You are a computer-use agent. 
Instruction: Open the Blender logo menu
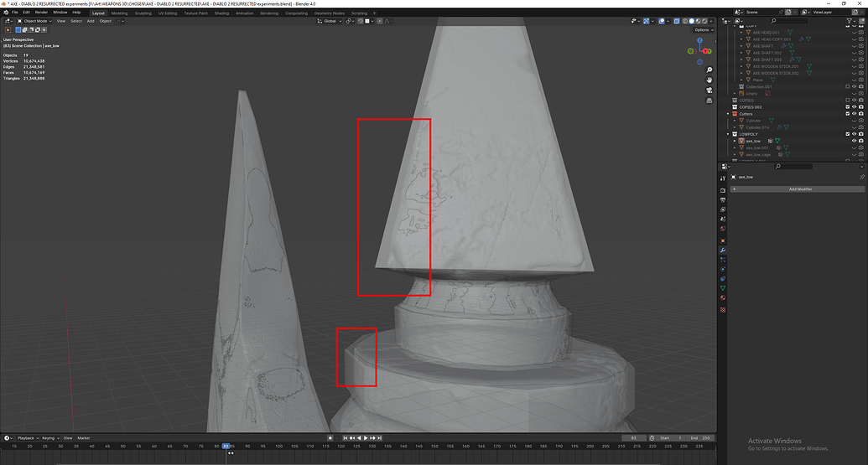point(6,13)
